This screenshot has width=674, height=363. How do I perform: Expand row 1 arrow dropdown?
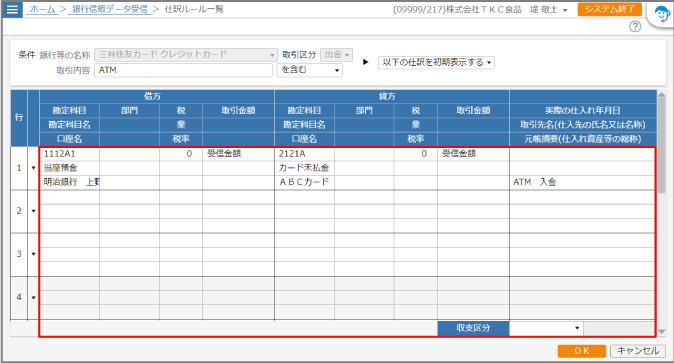33,168
